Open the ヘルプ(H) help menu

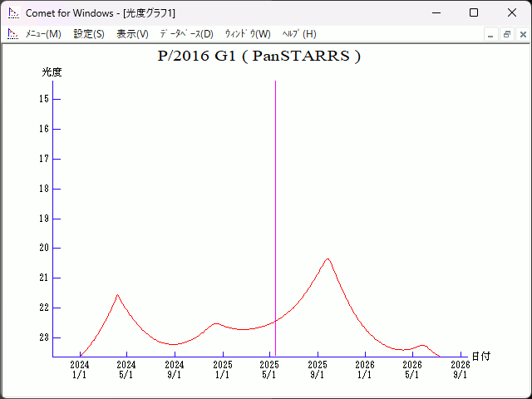(299, 34)
